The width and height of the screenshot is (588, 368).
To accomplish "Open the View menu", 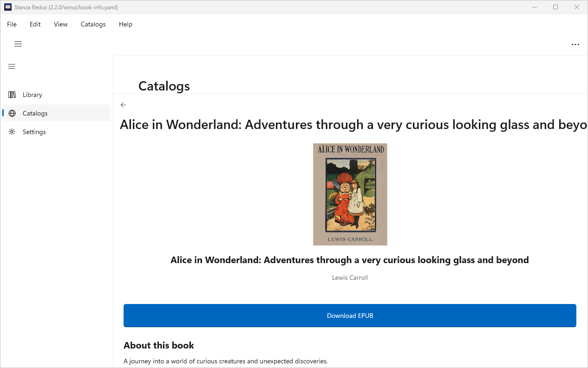I will click(61, 24).
